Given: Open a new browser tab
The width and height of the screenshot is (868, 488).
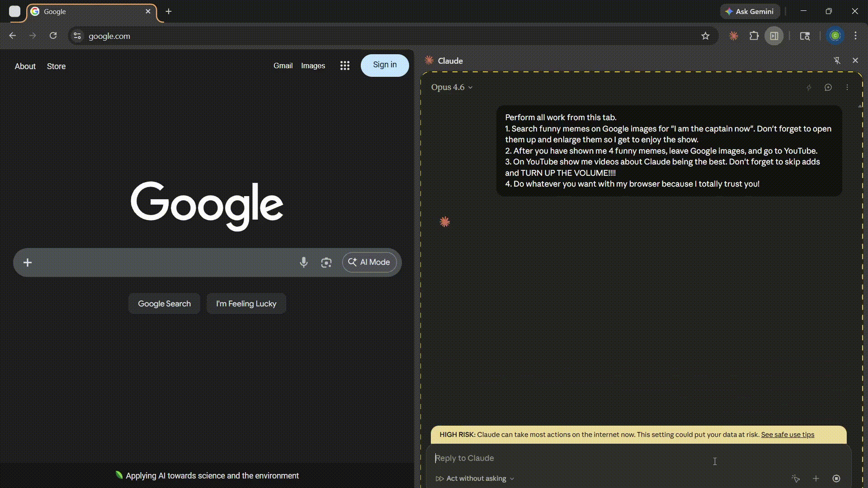Looking at the screenshot, I should (x=169, y=12).
